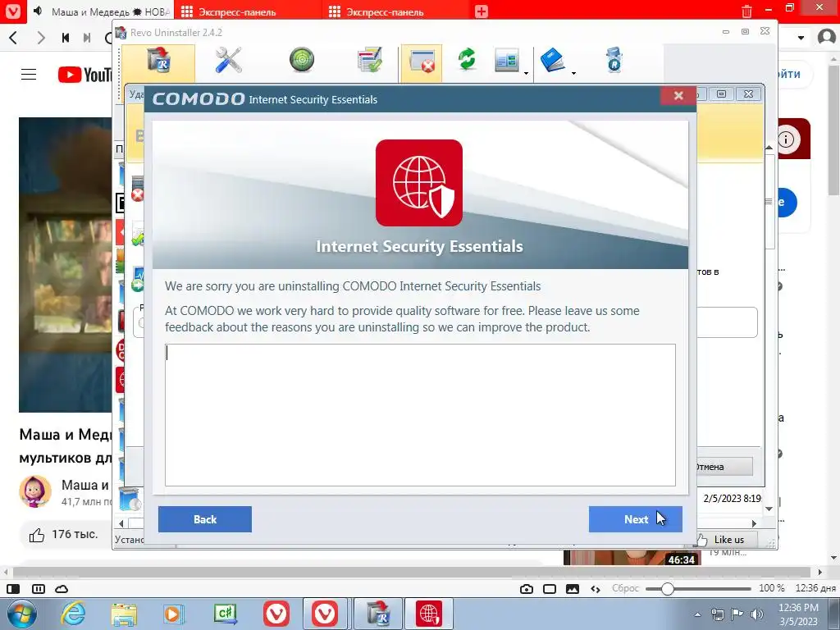Screen dimensions: 840x630
Task: Click the YouTube logo
Action: coord(84,75)
